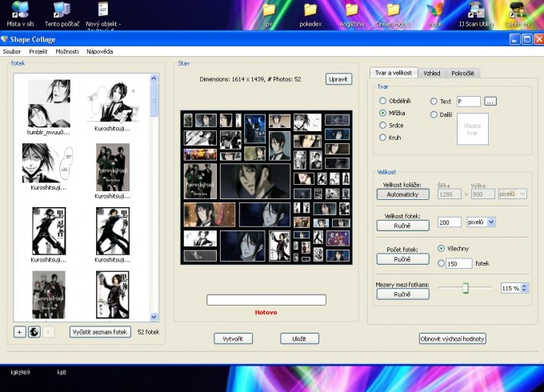Viewport: 544px width, 392px height.
Task: Click Ručně button under Počet fotek
Action: 402,258
